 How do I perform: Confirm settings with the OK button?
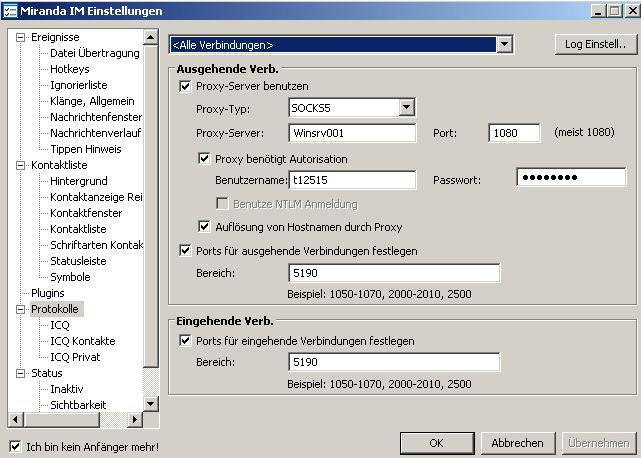[437, 443]
